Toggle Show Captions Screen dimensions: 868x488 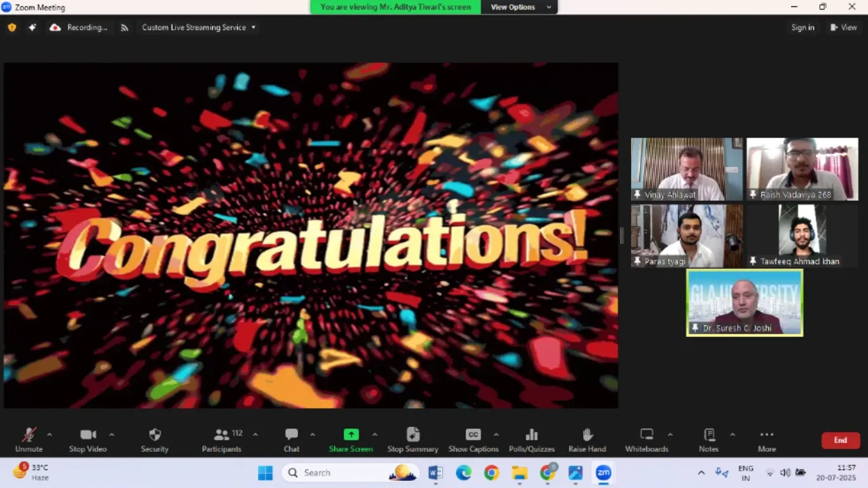473,435
